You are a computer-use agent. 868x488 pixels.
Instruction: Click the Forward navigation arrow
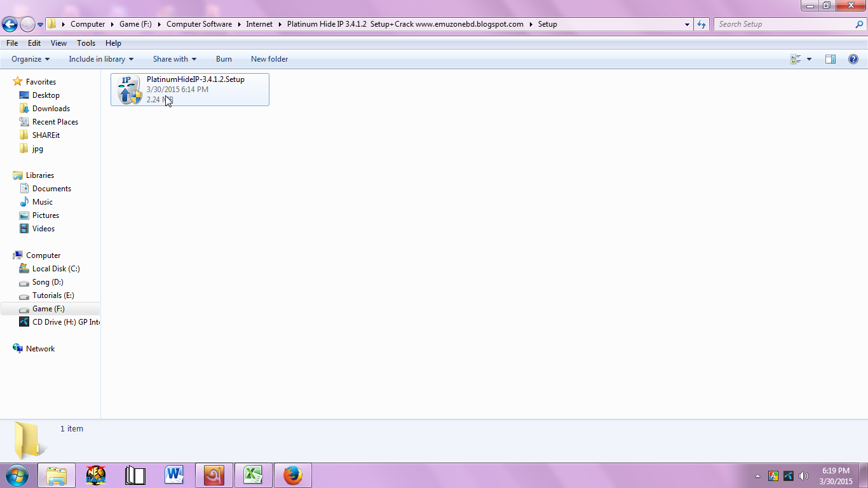click(27, 25)
